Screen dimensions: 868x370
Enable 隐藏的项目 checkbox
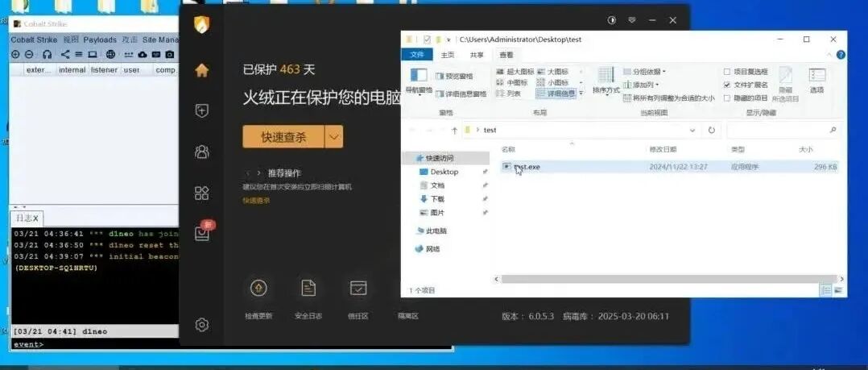coord(727,98)
